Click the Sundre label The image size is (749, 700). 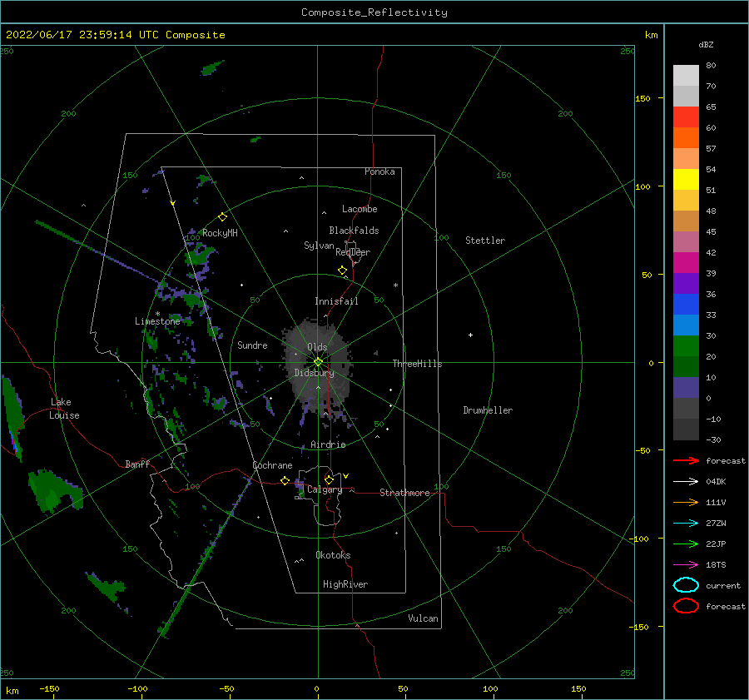coord(252,345)
